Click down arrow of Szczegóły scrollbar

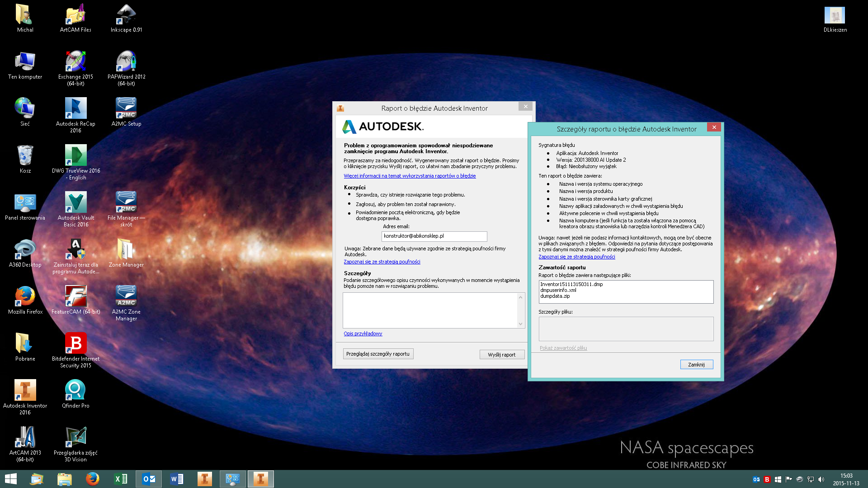pyautogui.click(x=520, y=324)
